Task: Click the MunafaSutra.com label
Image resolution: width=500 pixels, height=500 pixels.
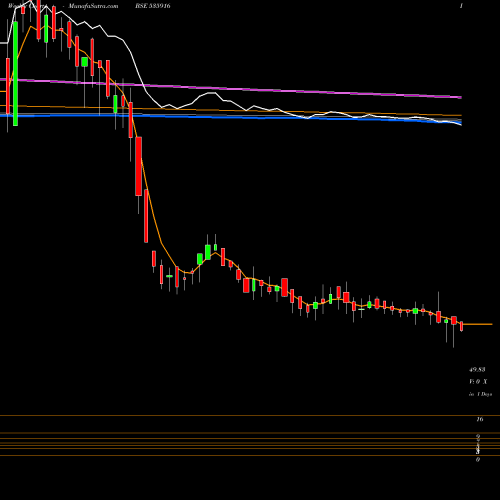Action: (93, 6)
